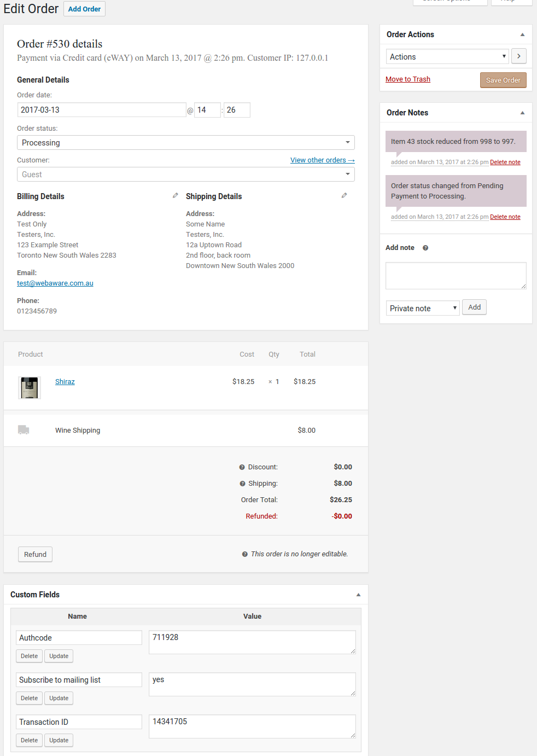Collapse the Order Actions panel
This screenshot has height=756, width=537.
pos(522,34)
